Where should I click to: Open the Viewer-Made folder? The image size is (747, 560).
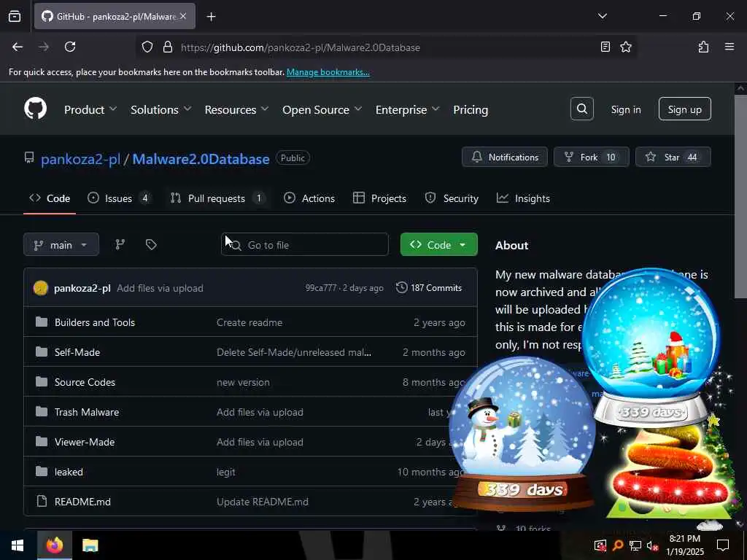(x=85, y=442)
